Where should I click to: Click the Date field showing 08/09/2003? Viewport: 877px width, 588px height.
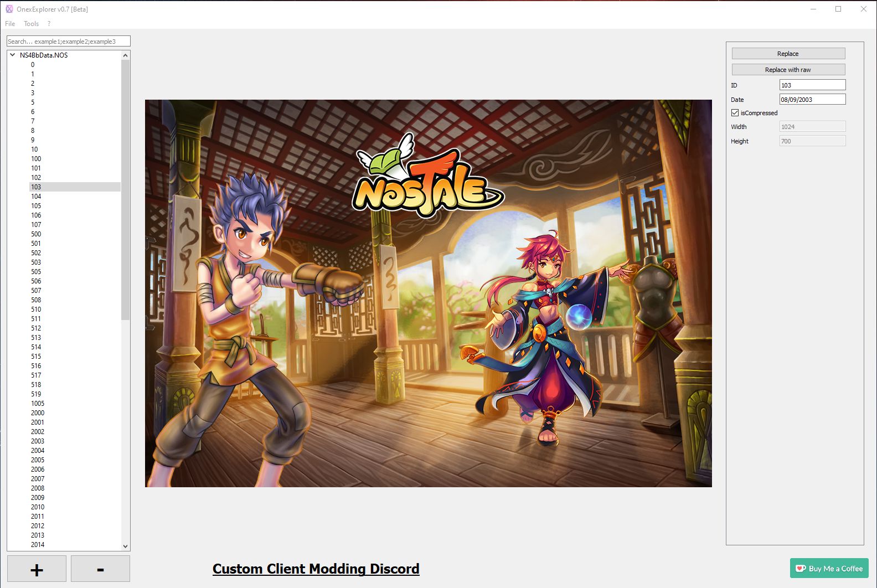tap(812, 100)
